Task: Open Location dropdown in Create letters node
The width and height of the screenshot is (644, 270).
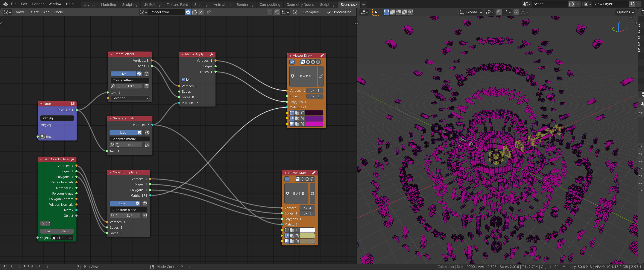Action: [x=130, y=98]
